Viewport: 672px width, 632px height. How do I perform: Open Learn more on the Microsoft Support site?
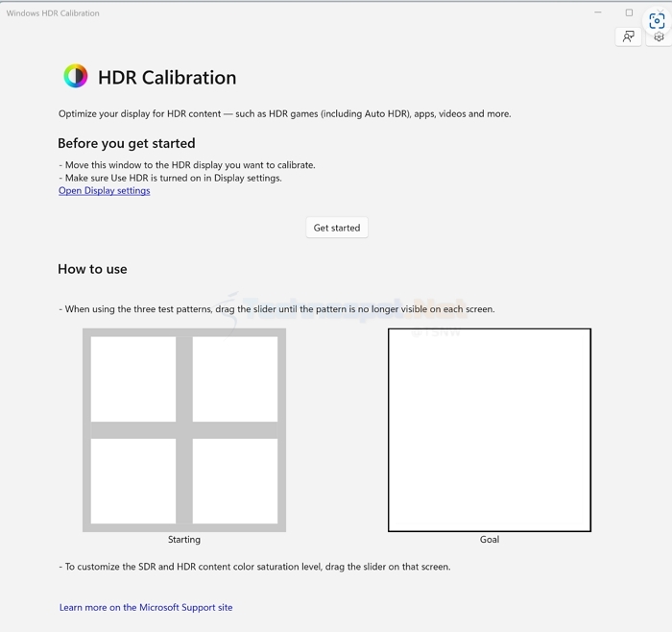(146, 607)
